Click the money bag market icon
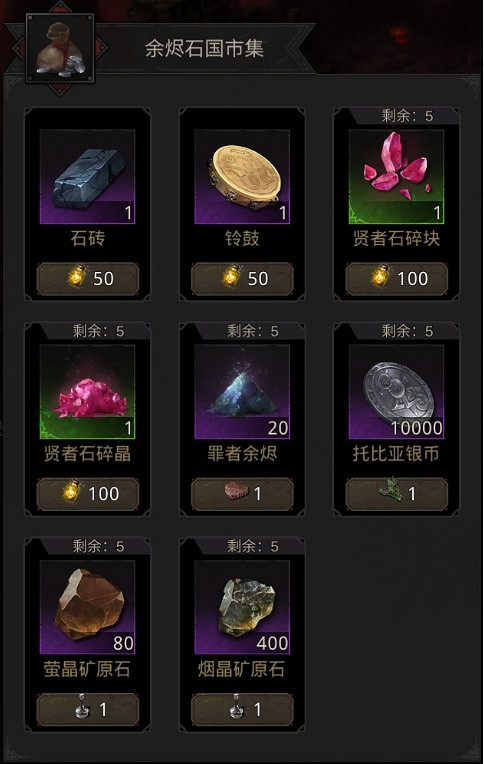The width and height of the screenshot is (484, 764). point(60,48)
